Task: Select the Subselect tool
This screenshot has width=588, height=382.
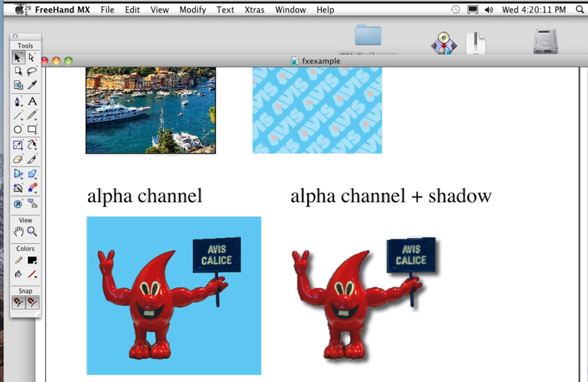Action: 32,57
